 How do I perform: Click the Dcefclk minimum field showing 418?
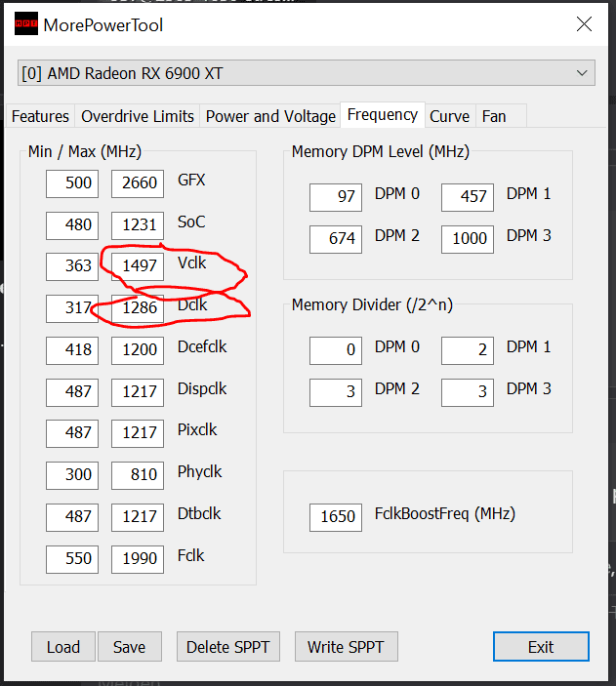click(x=72, y=350)
